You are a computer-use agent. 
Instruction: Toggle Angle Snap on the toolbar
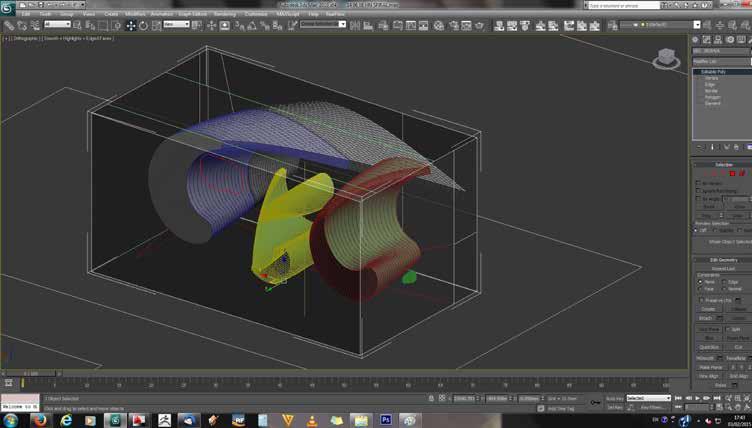click(252, 25)
